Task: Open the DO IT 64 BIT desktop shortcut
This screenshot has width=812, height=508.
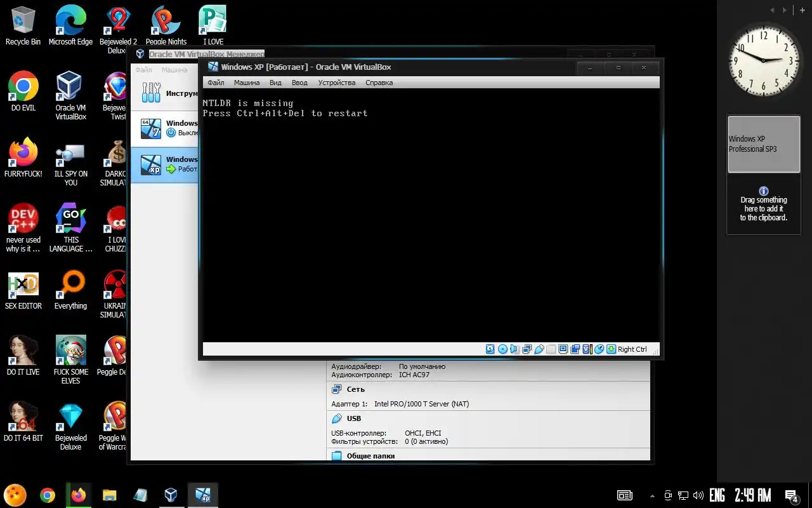Action: pyautogui.click(x=23, y=423)
